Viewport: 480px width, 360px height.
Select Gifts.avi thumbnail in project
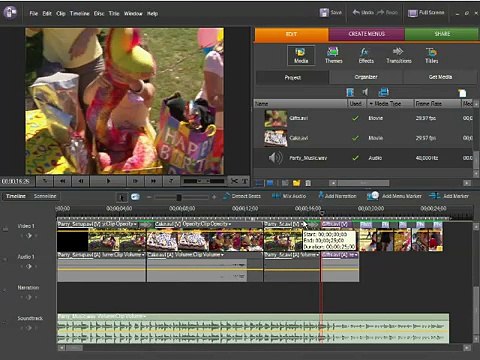[x=276, y=118]
